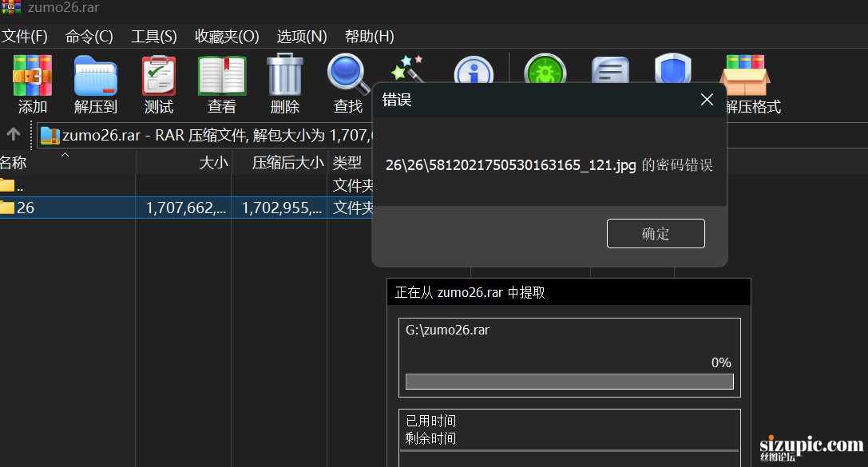Image resolution: width=868 pixels, height=467 pixels.
Task: Launch the green virus scan icon
Action: coord(545,72)
